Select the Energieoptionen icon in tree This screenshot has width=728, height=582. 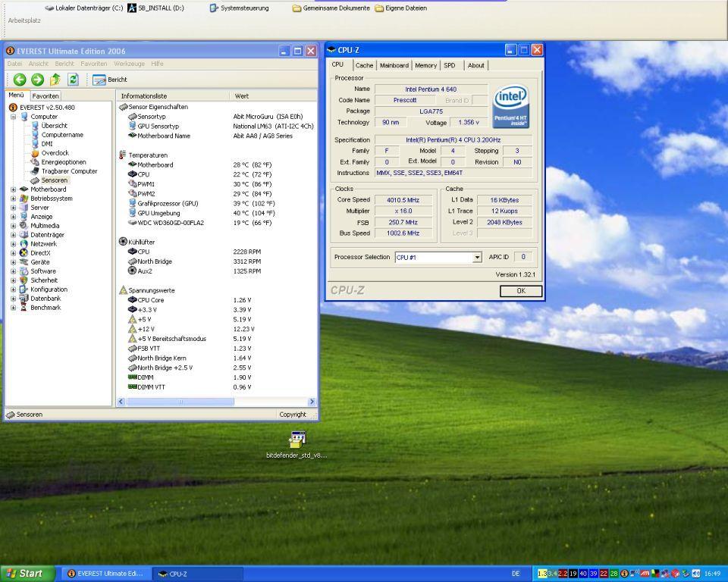35,162
